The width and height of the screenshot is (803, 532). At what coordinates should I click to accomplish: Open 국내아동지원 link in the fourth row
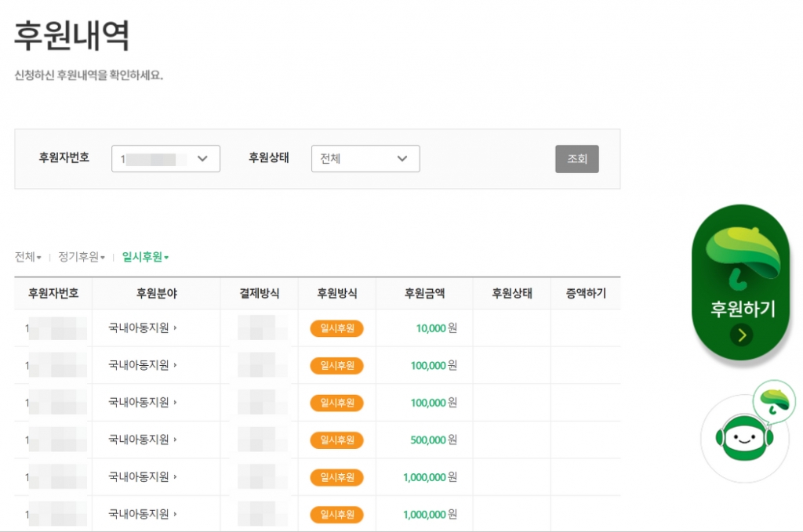139,440
